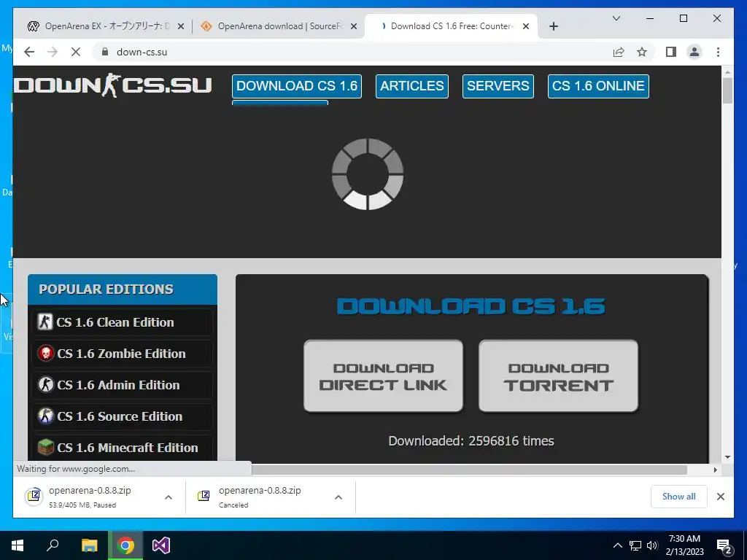Open the CS 1.6 Source Edition link
Viewport: 747px width, 560px height.
[120, 416]
